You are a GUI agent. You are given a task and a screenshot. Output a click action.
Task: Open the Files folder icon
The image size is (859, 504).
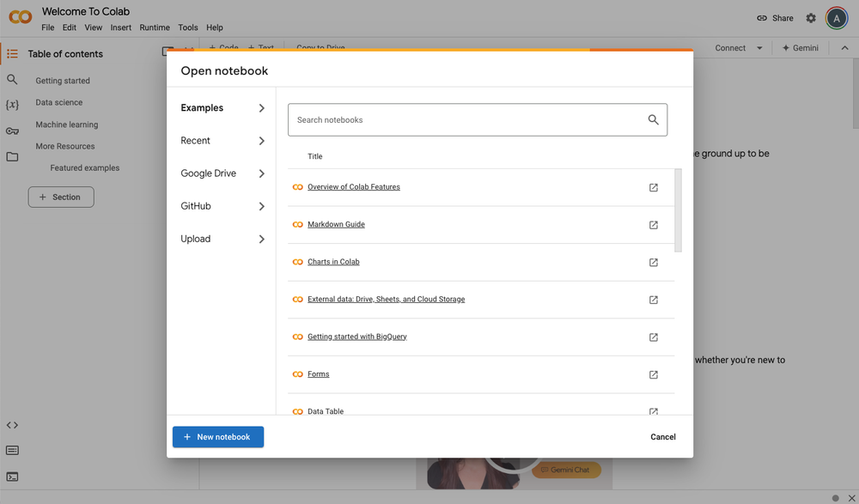[12, 156]
